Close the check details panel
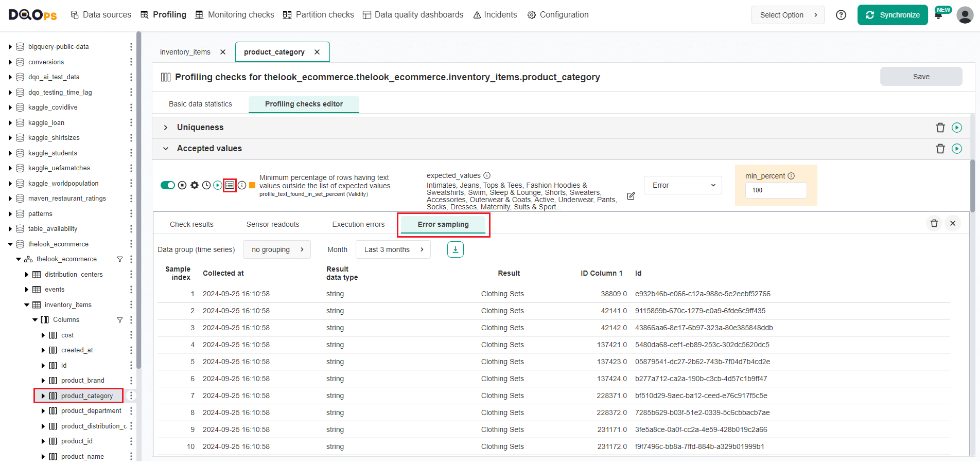Image resolution: width=980 pixels, height=467 pixels. tap(953, 223)
